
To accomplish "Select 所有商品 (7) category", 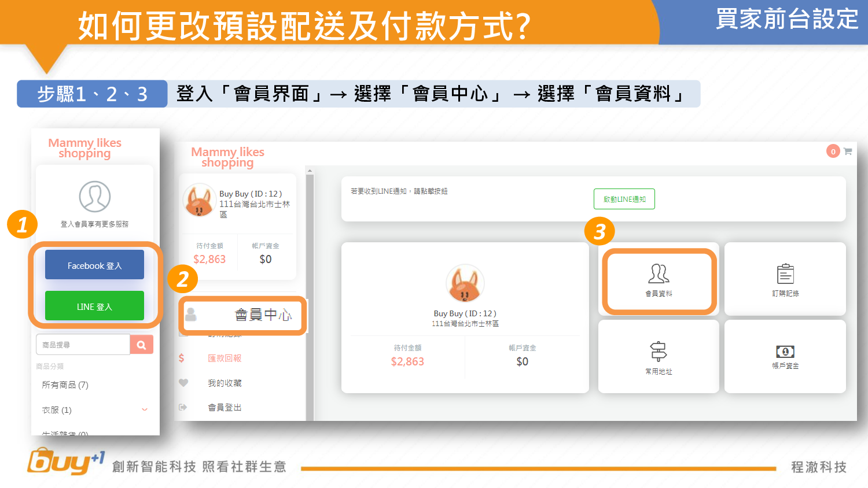I will (65, 385).
